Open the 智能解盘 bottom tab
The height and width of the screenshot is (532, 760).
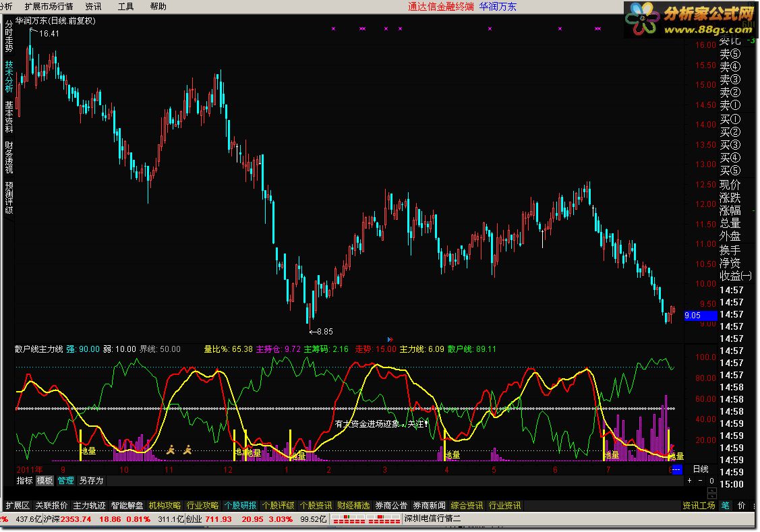[x=127, y=505]
